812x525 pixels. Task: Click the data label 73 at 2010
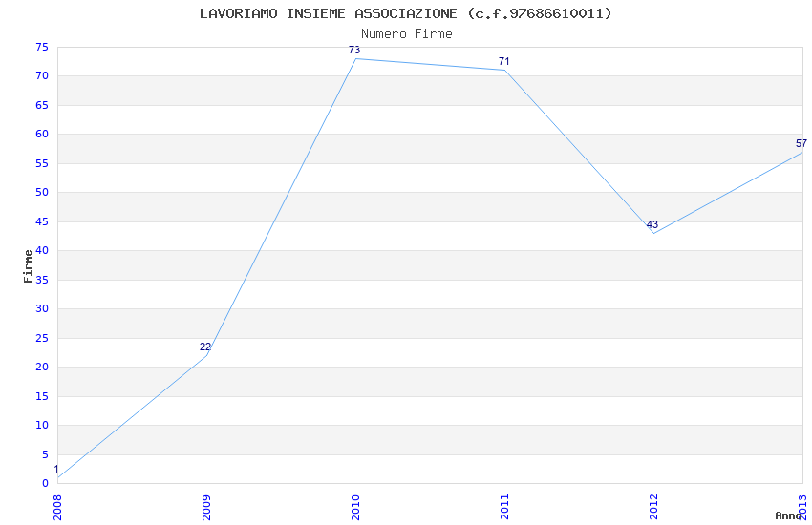click(x=354, y=51)
